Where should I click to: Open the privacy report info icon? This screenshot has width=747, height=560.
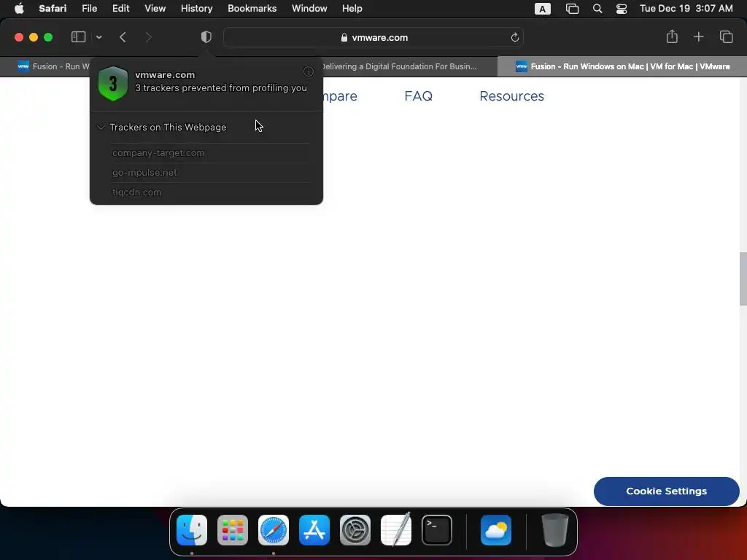[309, 71]
